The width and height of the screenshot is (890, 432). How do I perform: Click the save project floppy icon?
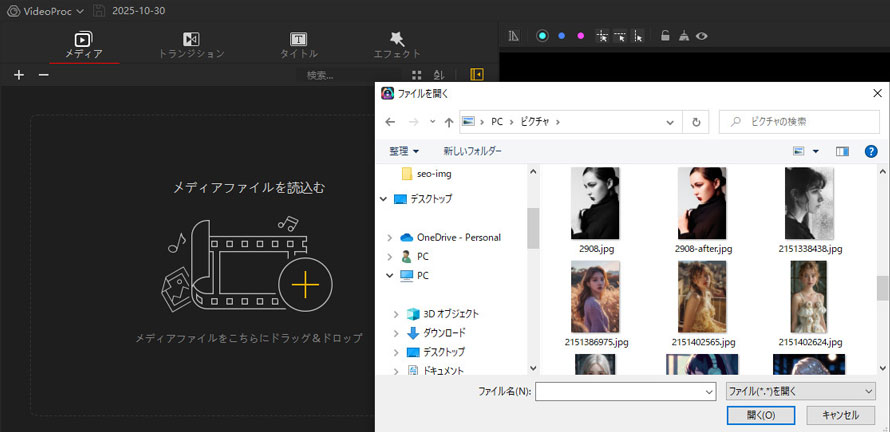click(x=99, y=11)
